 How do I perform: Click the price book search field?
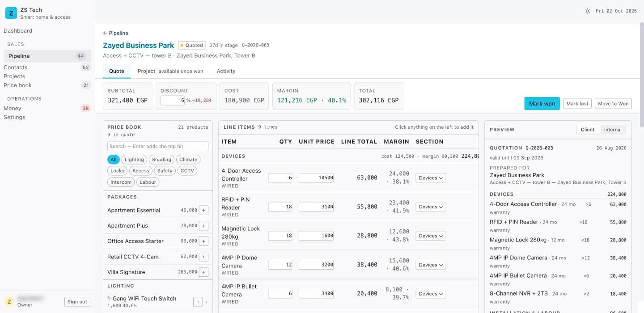point(158,146)
